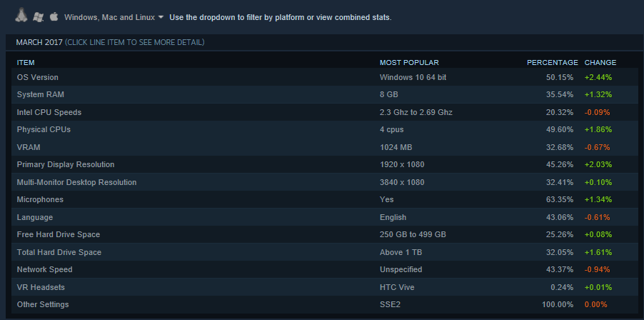
Task: Click the Windows logo icon
Action: [39, 16]
